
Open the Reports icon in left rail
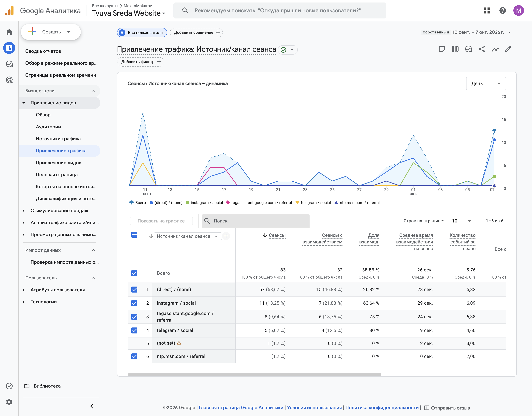point(9,48)
